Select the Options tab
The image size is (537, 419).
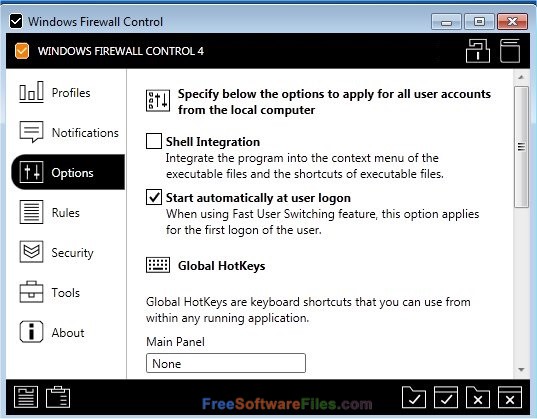click(x=68, y=172)
